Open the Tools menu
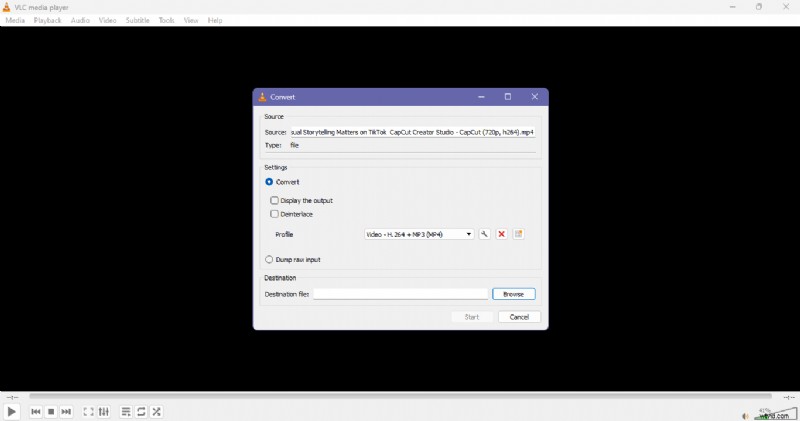 click(166, 20)
